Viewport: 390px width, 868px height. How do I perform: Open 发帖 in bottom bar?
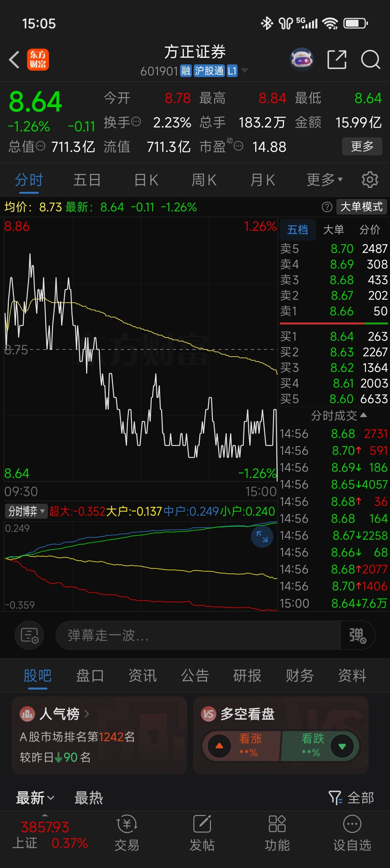(202, 832)
